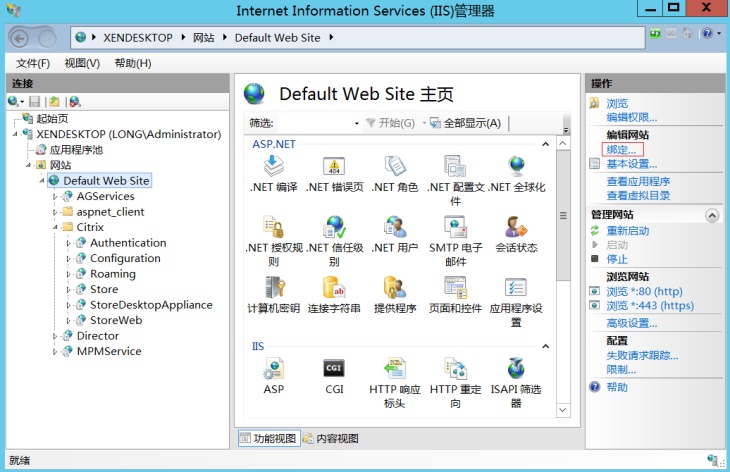Click 停止 to stop the website
This screenshot has height=472, width=730.
click(617, 259)
